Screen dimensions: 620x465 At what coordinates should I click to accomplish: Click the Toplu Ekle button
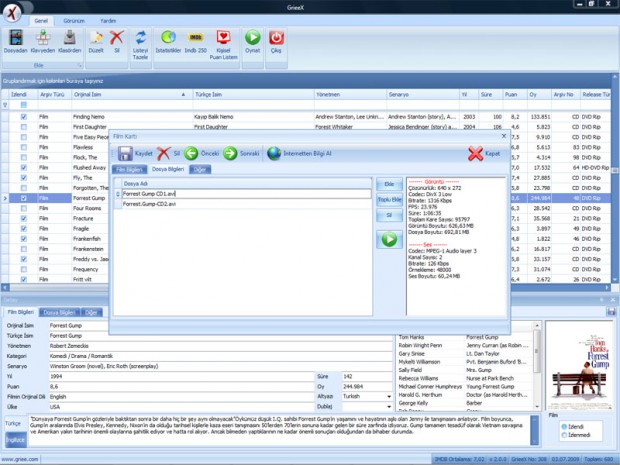coord(389,200)
